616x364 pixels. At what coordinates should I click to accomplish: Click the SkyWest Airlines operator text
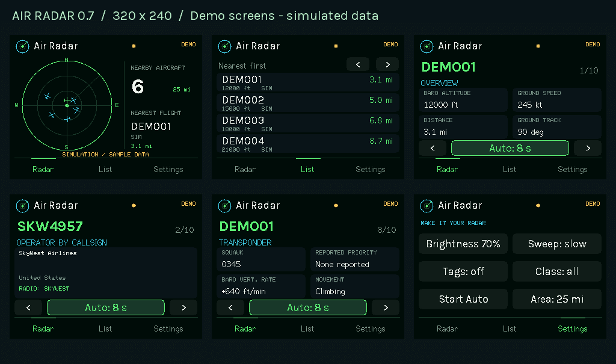(48, 253)
